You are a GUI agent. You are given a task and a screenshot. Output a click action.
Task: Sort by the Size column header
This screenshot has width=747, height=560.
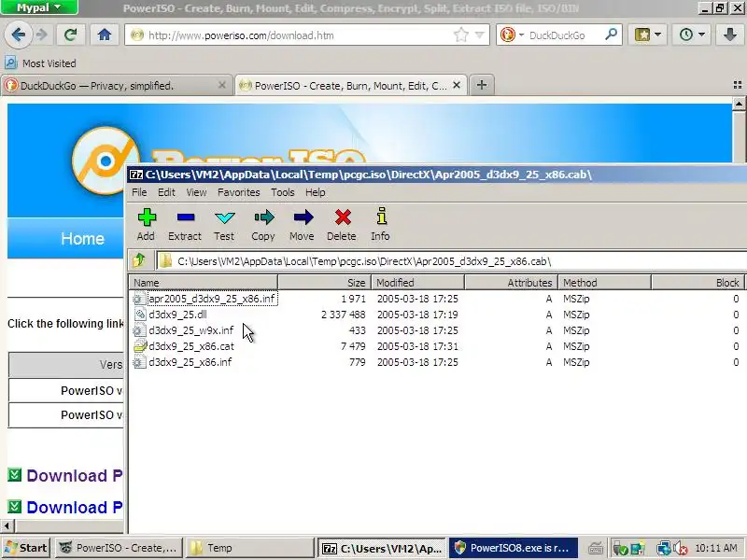pyautogui.click(x=324, y=283)
